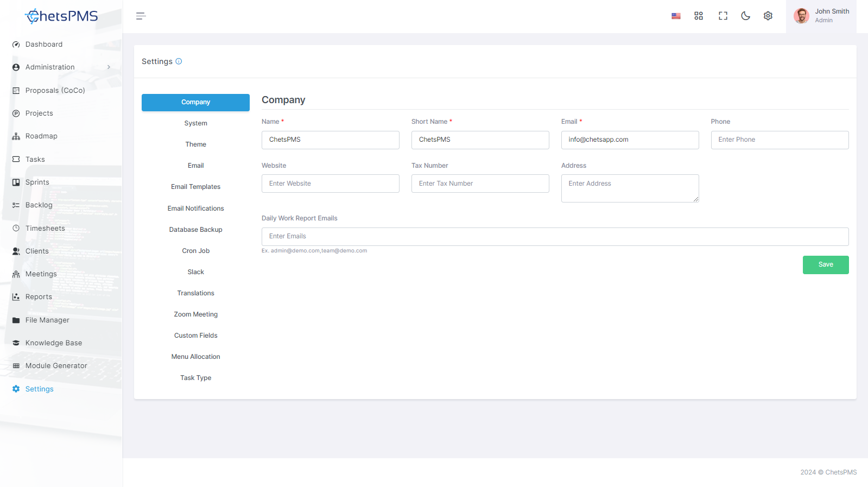Grab the Address textarea resize handle
This screenshot has height=487, width=868.
pos(696,199)
